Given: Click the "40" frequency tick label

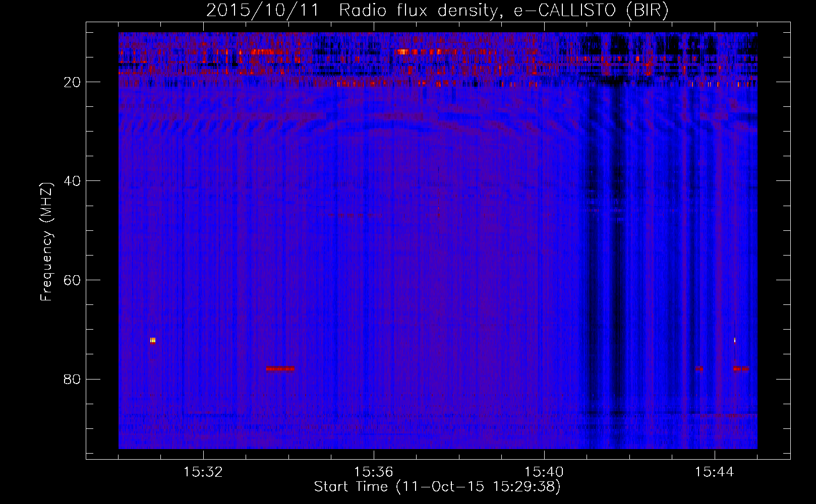Looking at the screenshot, I should 73,181.
